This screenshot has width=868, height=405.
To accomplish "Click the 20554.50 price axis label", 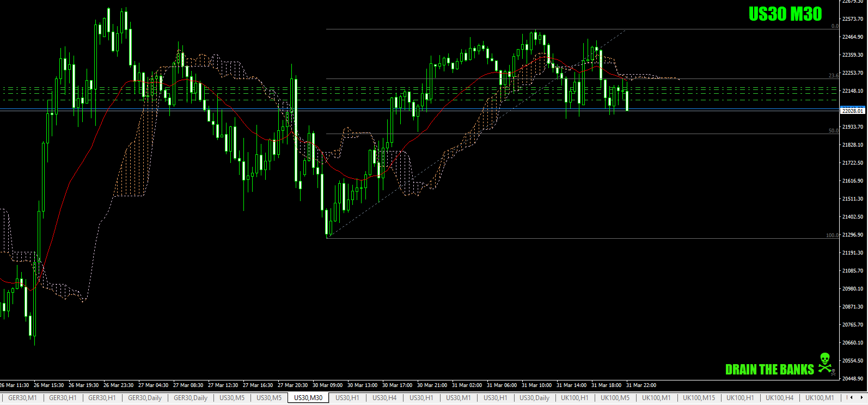I will click(853, 361).
